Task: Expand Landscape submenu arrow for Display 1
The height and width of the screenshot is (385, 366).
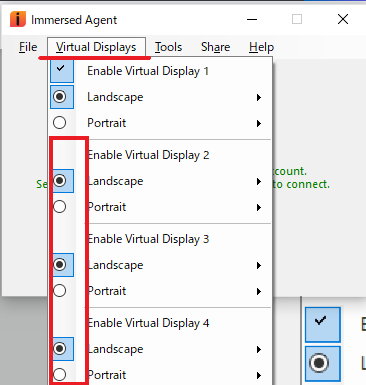Action: [x=259, y=97]
